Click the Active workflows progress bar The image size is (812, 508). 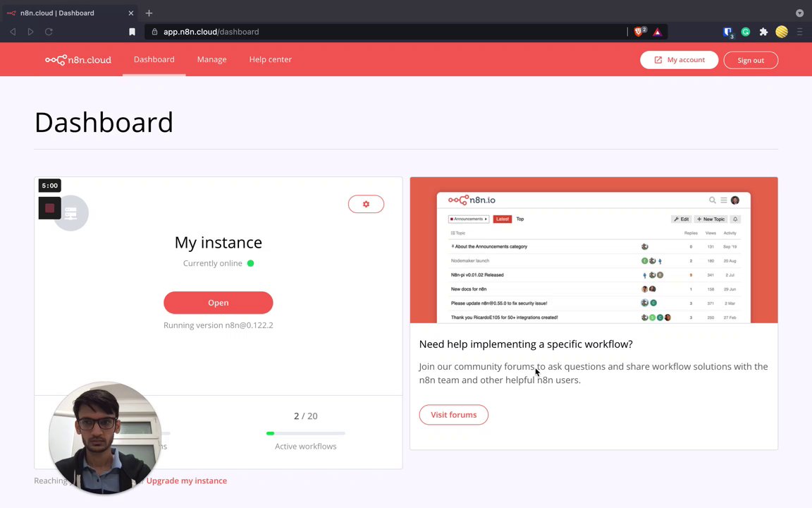pyautogui.click(x=305, y=433)
